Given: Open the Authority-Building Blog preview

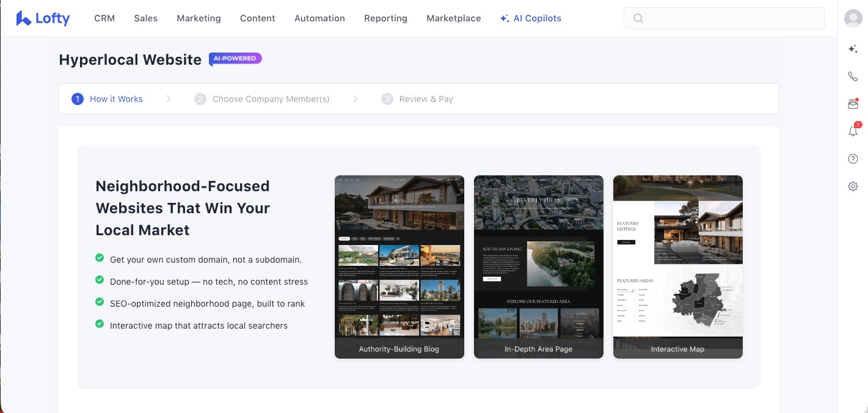Looking at the screenshot, I should pyautogui.click(x=399, y=267).
